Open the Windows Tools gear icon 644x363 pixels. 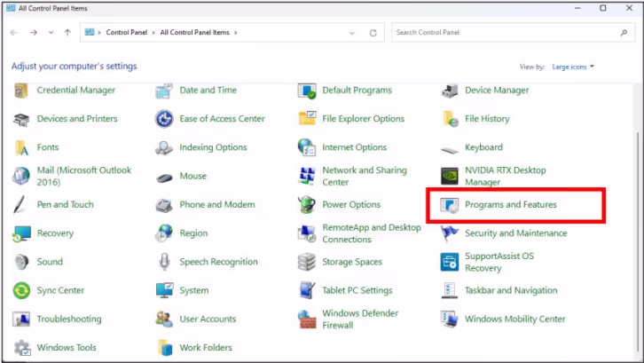tap(22, 348)
